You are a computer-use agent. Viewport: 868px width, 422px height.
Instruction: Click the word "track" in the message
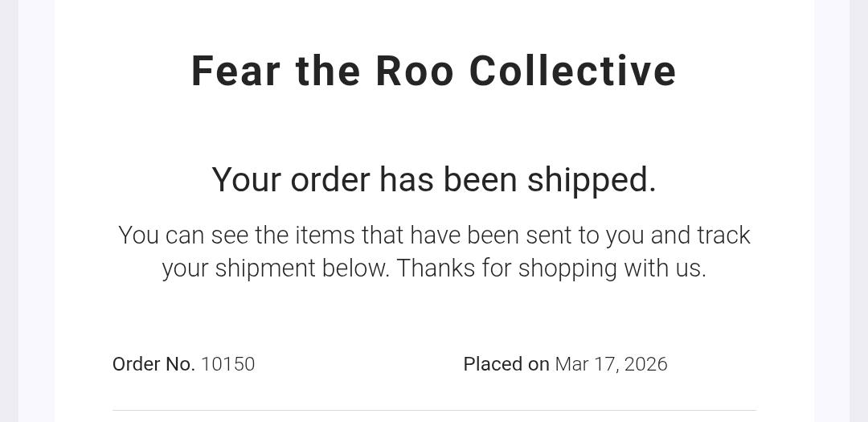pos(723,235)
